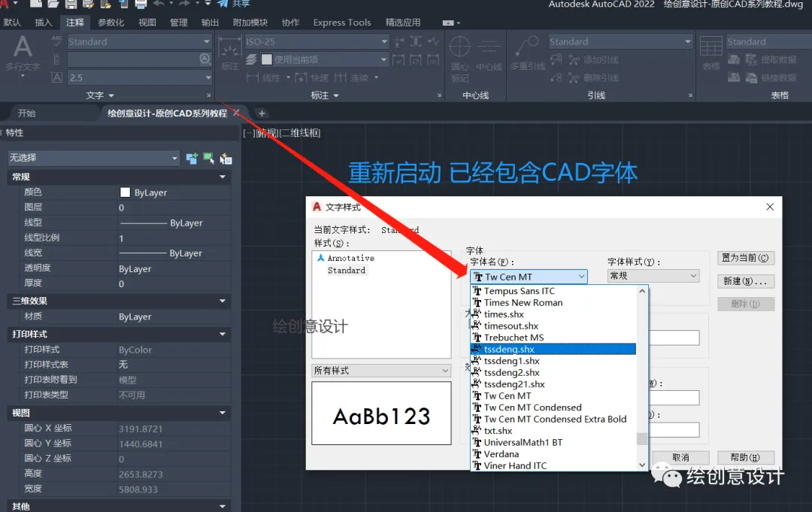Click the dimension layer override icon

coord(251,59)
